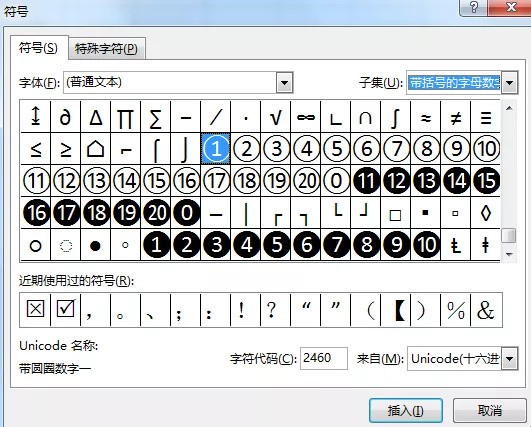Select the solid black circle symbol
531x427 pixels.
coord(95,244)
